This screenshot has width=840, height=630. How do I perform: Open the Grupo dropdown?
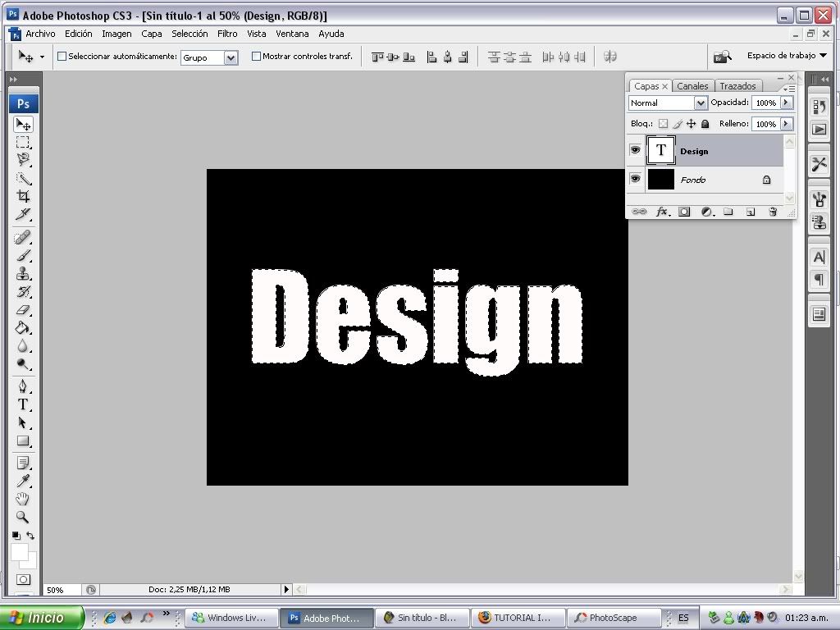(231, 58)
